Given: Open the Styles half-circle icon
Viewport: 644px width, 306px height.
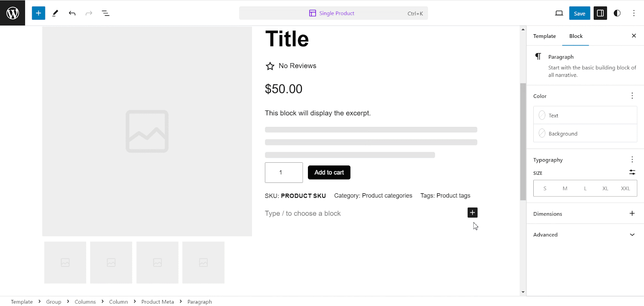Looking at the screenshot, I should [617, 13].
